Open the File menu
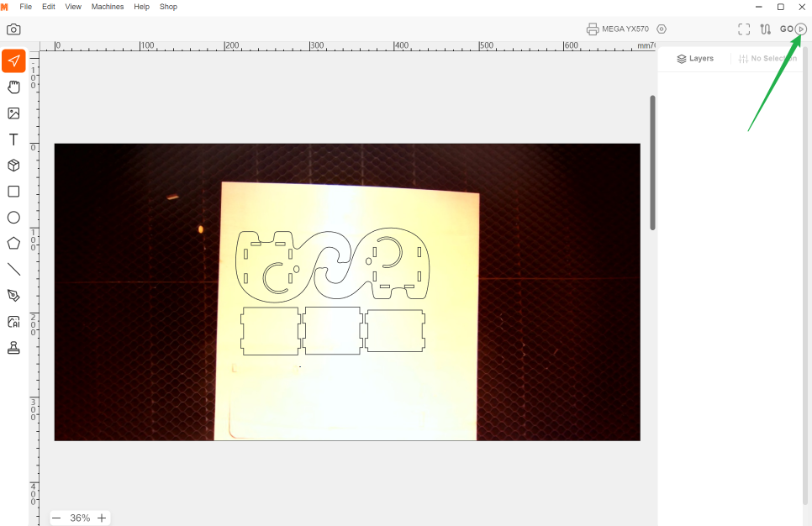 pyautogui.click(x=25, y=7)
